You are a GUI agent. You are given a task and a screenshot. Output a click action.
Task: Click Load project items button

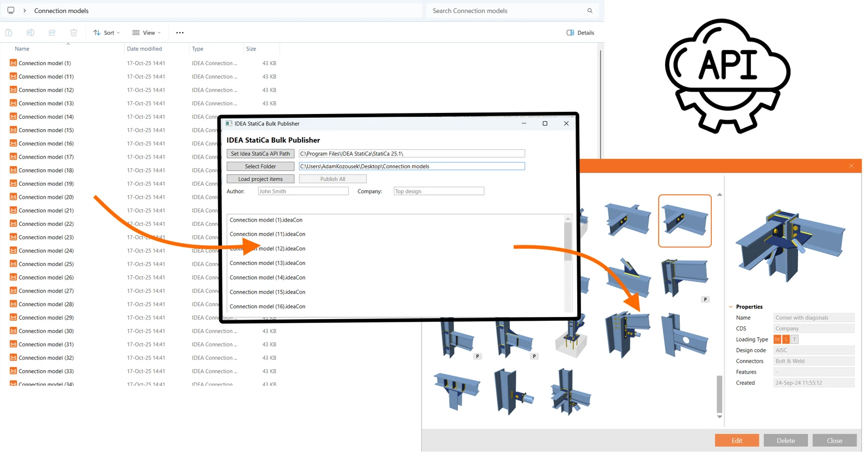(260, 179)
